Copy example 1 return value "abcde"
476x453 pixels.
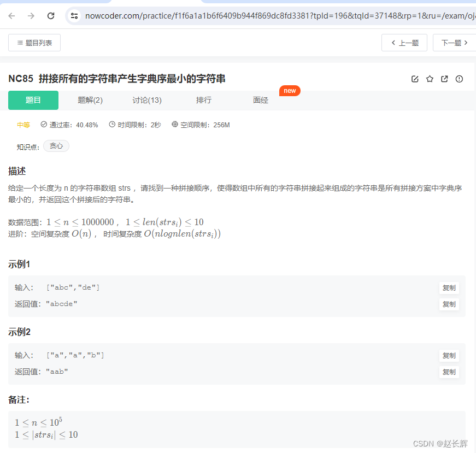click(449, 304)
